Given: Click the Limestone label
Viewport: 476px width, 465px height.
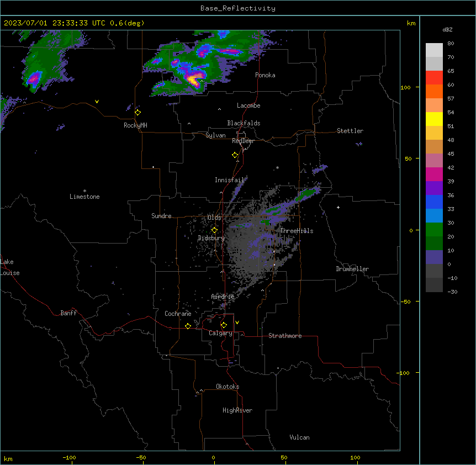Looking at the screenshot, I should tap(84, 197).
